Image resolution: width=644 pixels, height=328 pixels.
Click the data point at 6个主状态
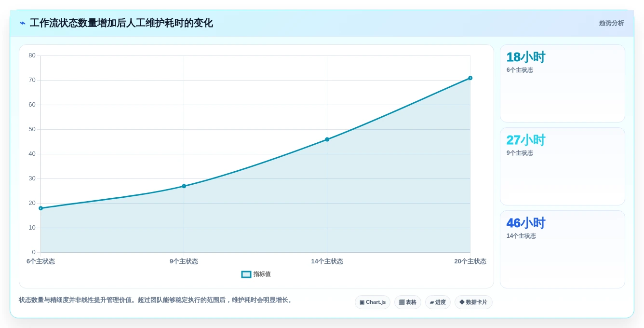(41, 208)
